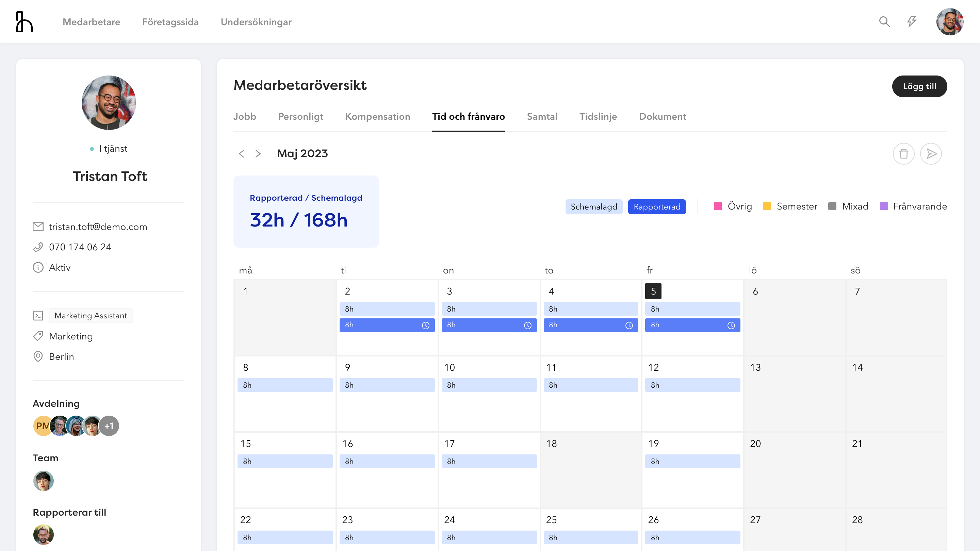
Task: Click the Berlin location link
Action: [61, 356]
